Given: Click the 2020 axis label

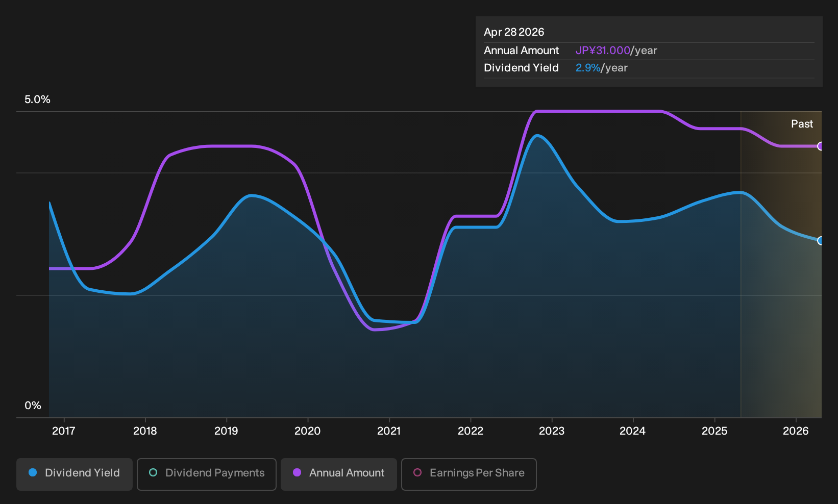Looking at the screenshot, I should click(x=308, y=431).
